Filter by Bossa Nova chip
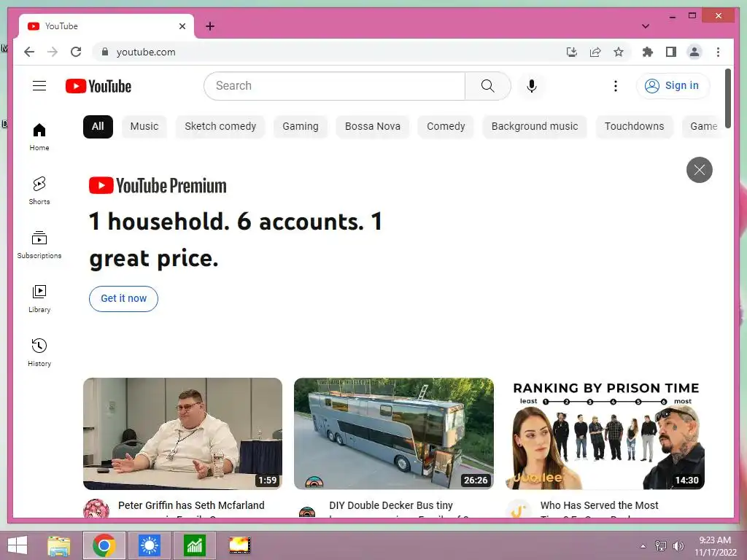Viewport: 747px width, 560px height. (x=373, y=127)
